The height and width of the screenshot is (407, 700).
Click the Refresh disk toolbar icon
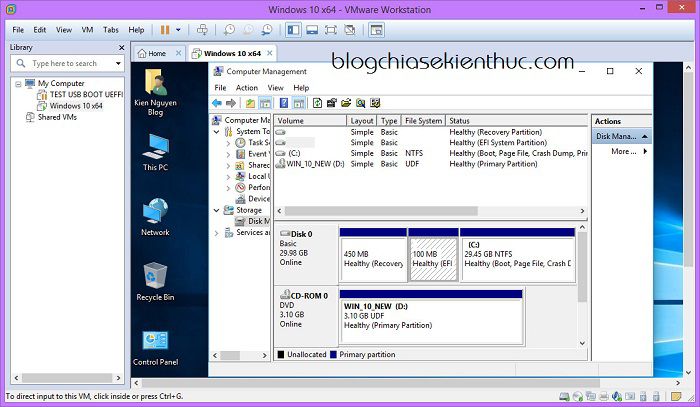(317, 104)
